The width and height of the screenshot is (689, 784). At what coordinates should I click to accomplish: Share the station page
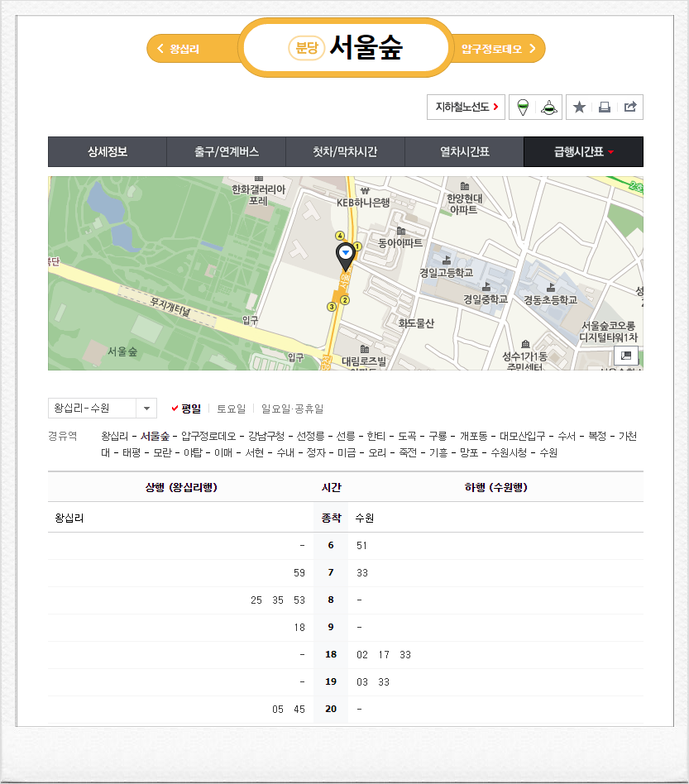click(630, 107)
